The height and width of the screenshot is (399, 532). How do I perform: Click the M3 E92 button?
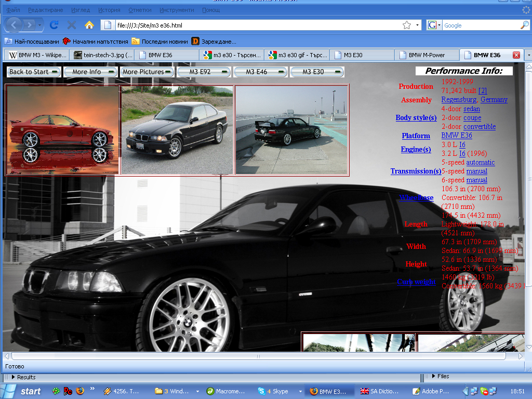(x=204, y=72)
